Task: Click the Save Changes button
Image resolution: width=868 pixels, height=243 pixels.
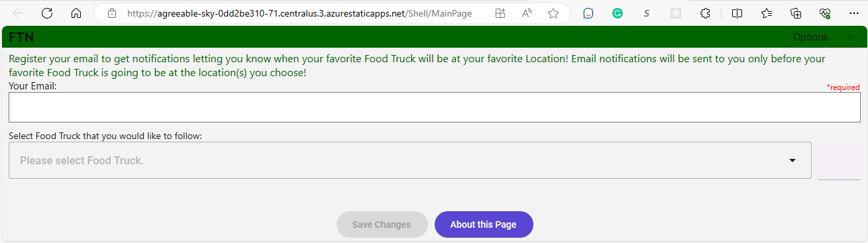Action: tap(382, 224)
